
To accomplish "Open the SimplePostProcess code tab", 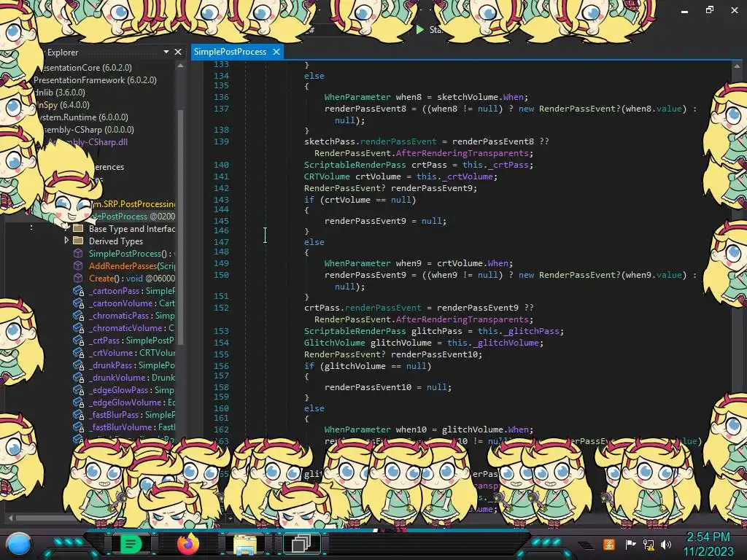I will click(230, 52).
